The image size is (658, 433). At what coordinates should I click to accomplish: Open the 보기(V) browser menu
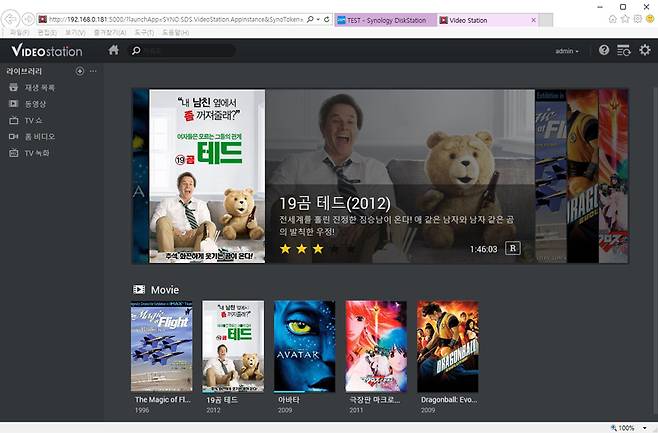pyautogui.click(x=75, y=32)
